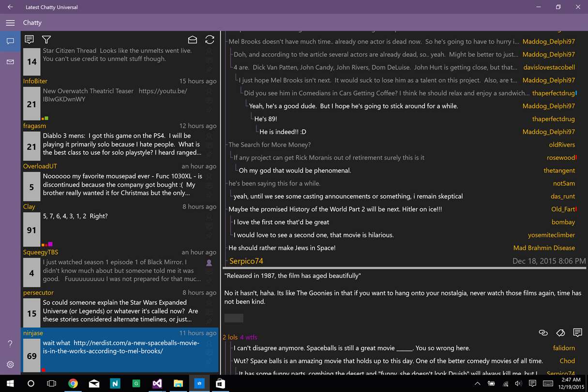Click the davislovestacobell username
The height and width of the screenshot is (392, 588).
point(549,67)
